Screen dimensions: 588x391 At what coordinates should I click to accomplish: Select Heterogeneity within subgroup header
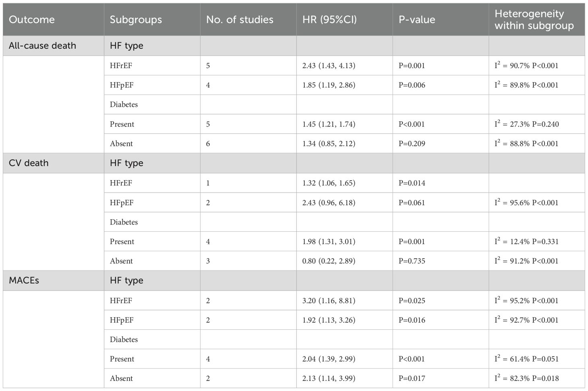point(534,19)
